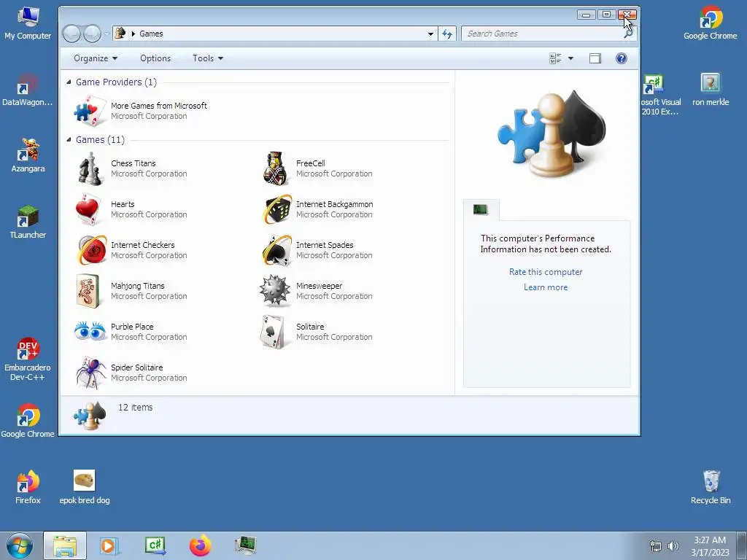747x560 pixels.
Task: Select the Firefox desktop shortcut
Action: pyautogui.click(x=28, y=487)
